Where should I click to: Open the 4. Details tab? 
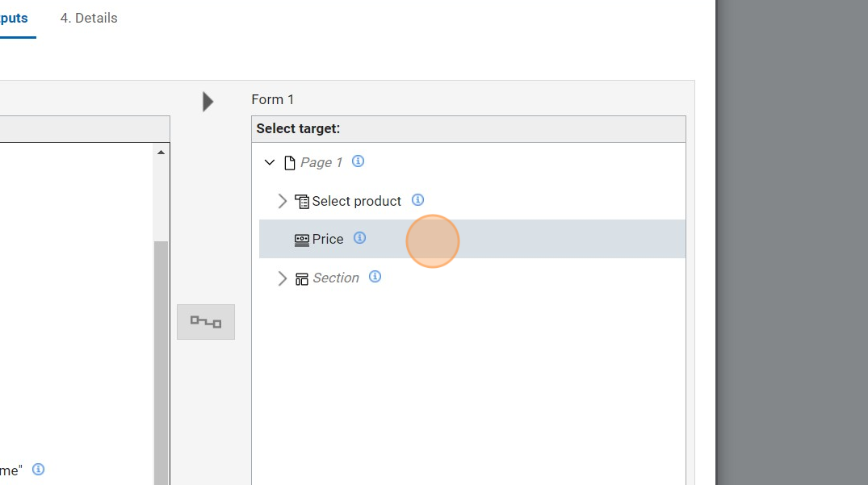point(89,19)
